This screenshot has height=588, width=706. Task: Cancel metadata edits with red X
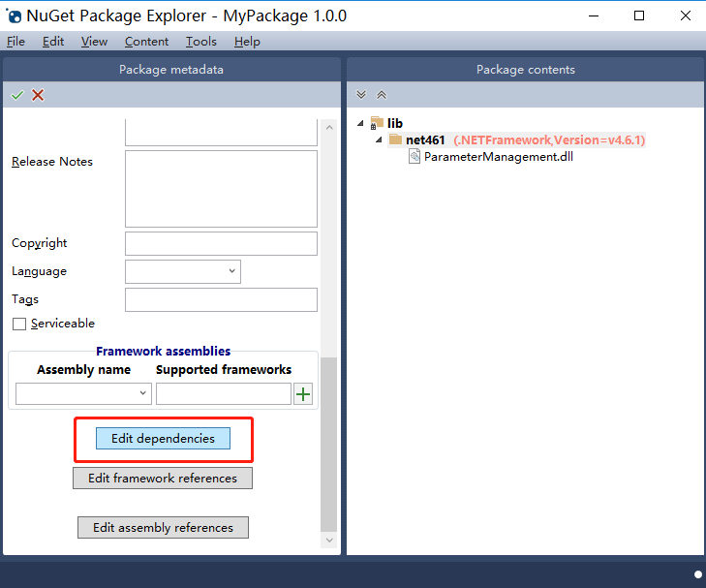(x=38, y=95)
